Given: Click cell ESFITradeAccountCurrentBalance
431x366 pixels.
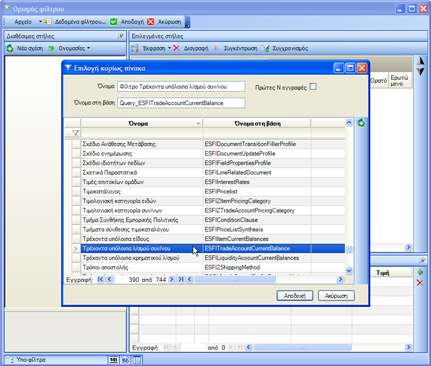Looking at the screenshot, I should (257, 249).
